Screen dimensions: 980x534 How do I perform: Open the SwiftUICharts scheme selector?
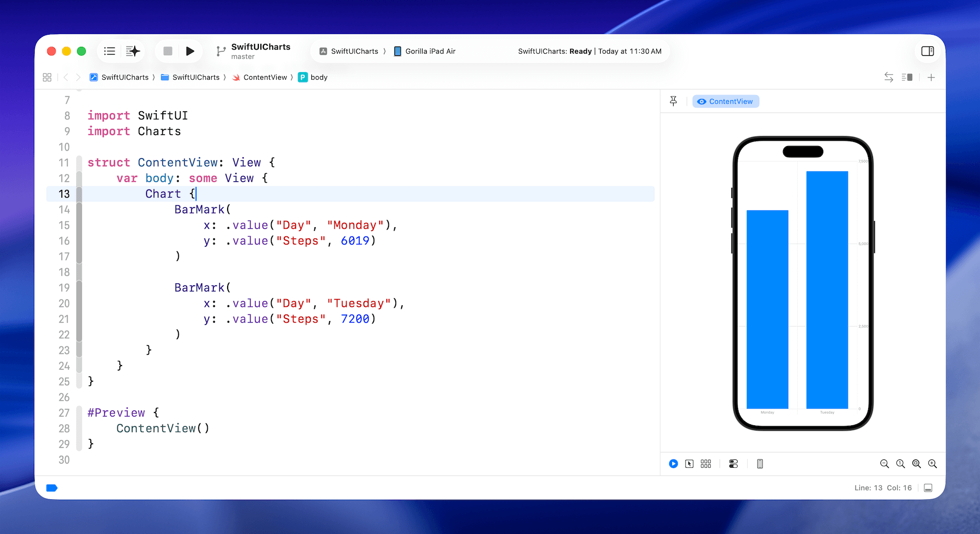(349, 51)
